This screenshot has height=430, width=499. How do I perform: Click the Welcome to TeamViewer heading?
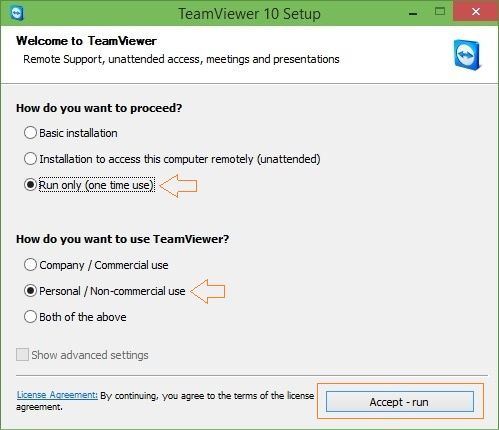click(86, 41)
